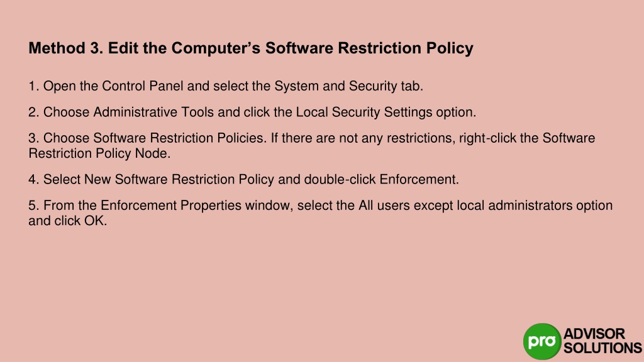
Task: Click the 'OK' word in step 5
Action: [x=94, y=221]
